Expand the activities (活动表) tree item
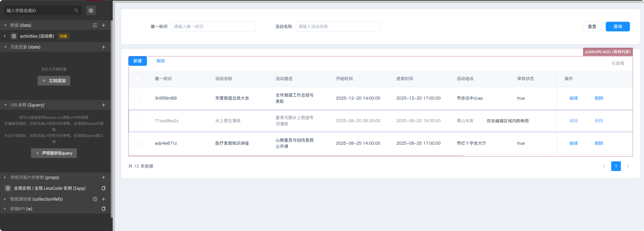Viewport: 644px width, 231px height. pyautogui.click(x=5, y=36)
